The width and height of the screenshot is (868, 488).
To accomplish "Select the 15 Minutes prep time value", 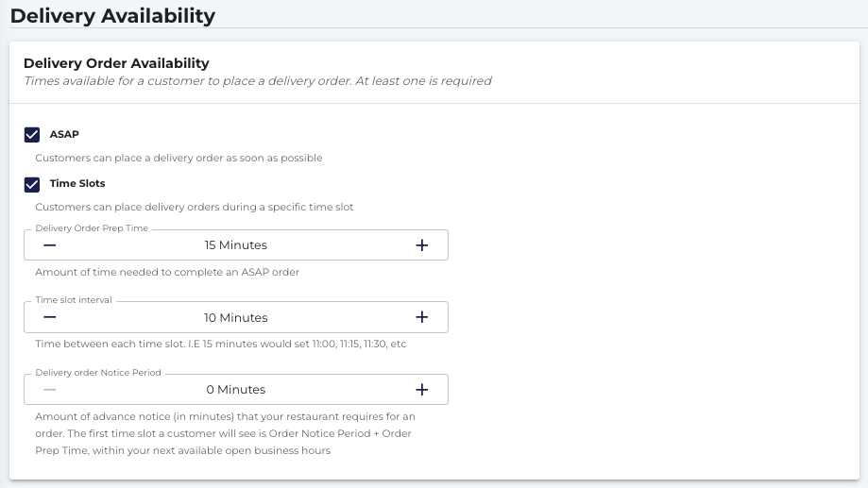I will pyautogui.click(x=236, y=245).
